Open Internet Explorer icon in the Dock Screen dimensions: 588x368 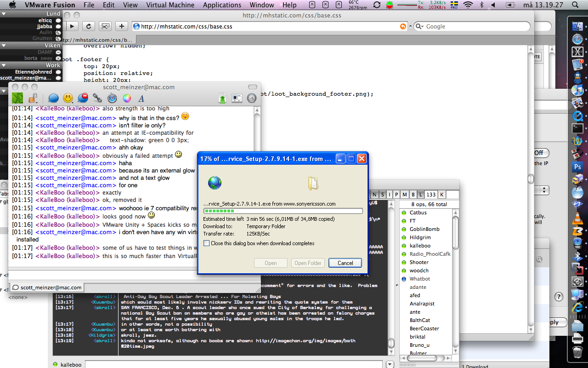(x=577, y=307)
